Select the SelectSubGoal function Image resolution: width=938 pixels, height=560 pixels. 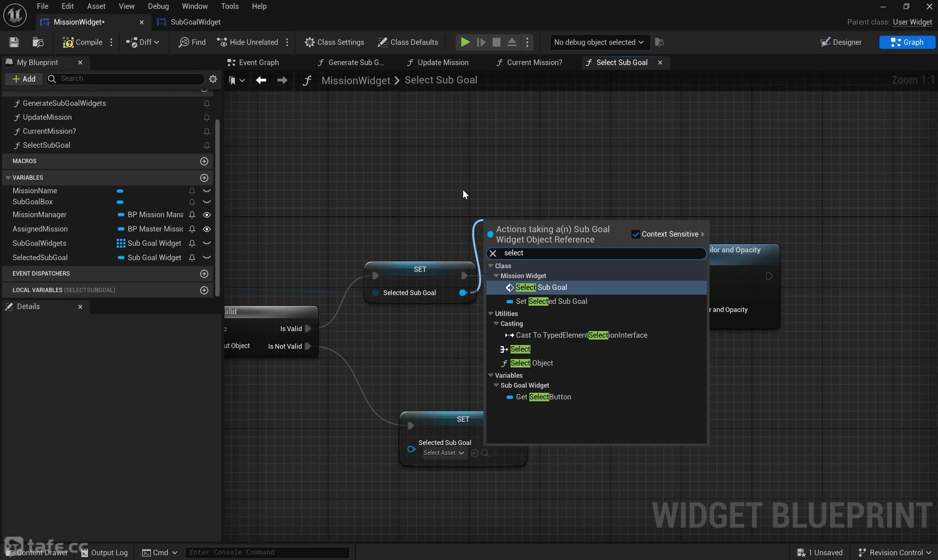[x=46, y=145]
